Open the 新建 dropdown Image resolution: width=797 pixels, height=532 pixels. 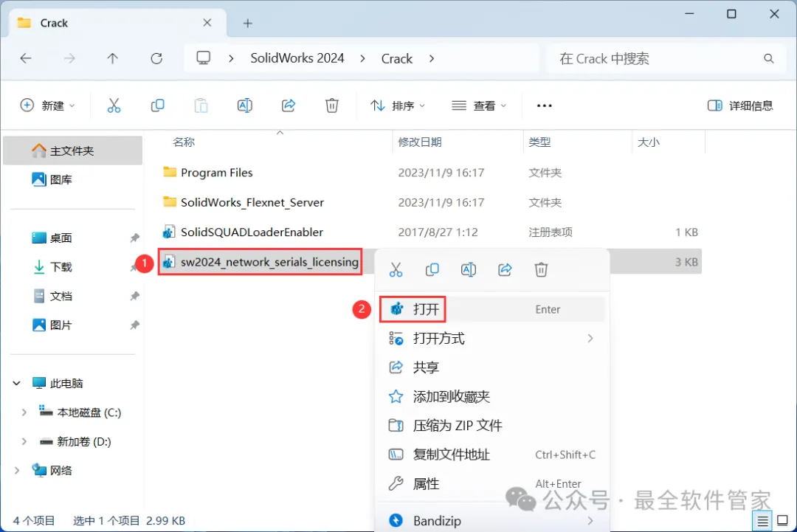48,106
